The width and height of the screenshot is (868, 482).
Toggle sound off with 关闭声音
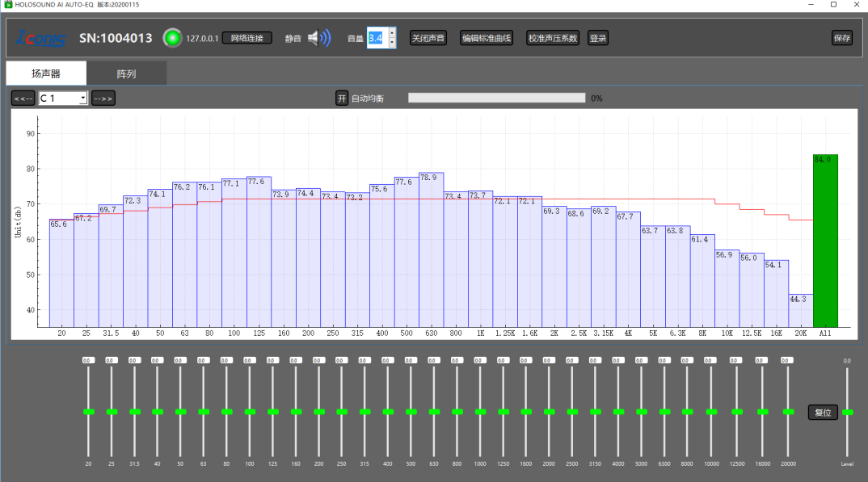click(x=428, y=38)
